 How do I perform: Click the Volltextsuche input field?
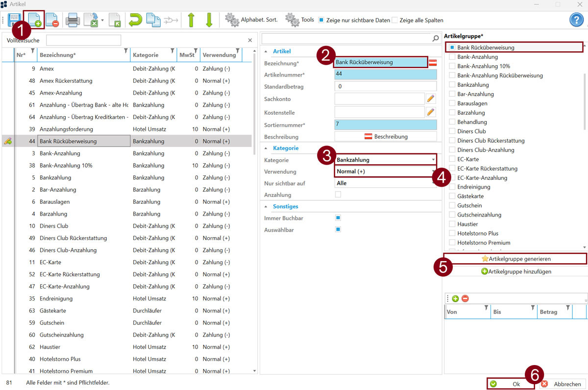83,40
